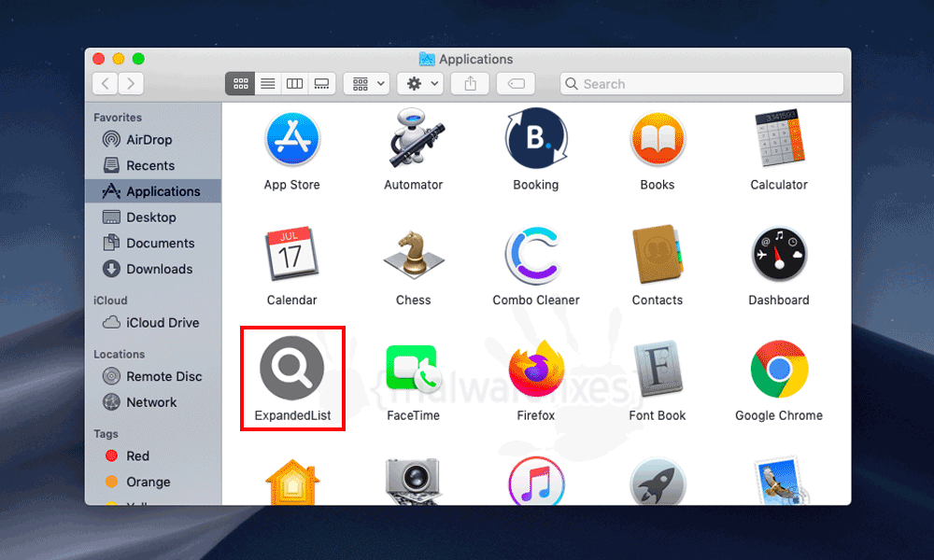The width and height of the screenshot is (934, 560).
Task: Zoom the Finder window with green button
Action: 138,58
